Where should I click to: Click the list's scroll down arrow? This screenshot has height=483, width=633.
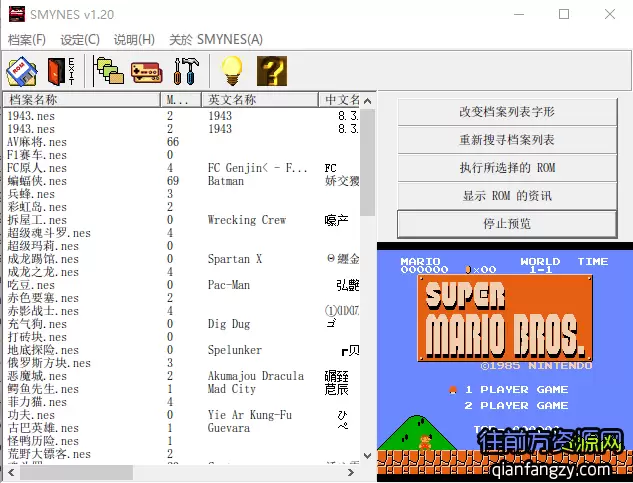click(367, 456)
